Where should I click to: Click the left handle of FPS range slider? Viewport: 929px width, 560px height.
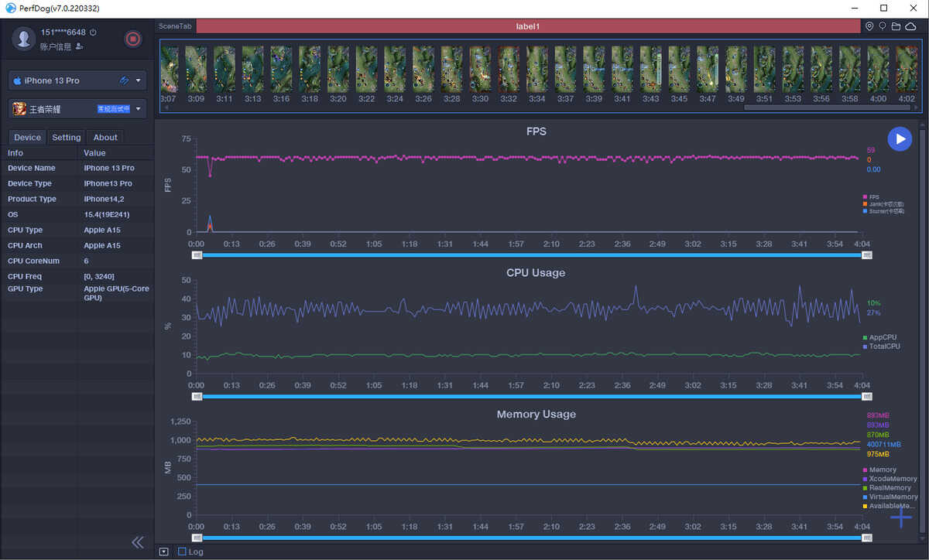pyautogui.click(x=197, y=254)
